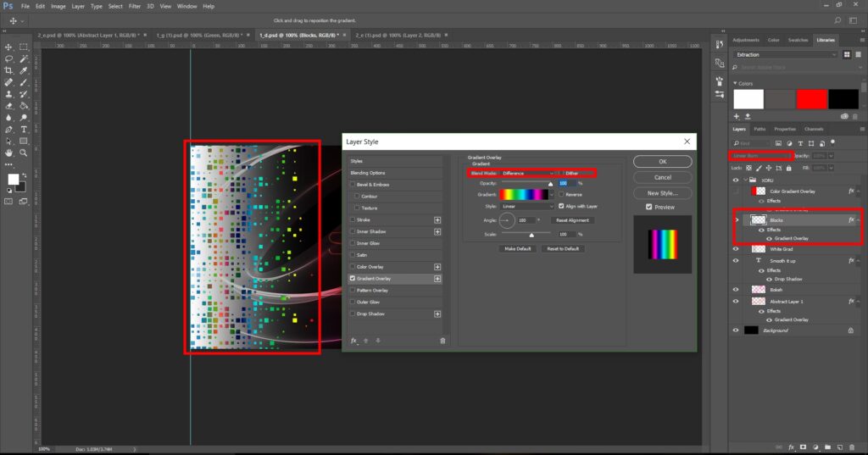Click the Reset Alignment button

point(575,219)
